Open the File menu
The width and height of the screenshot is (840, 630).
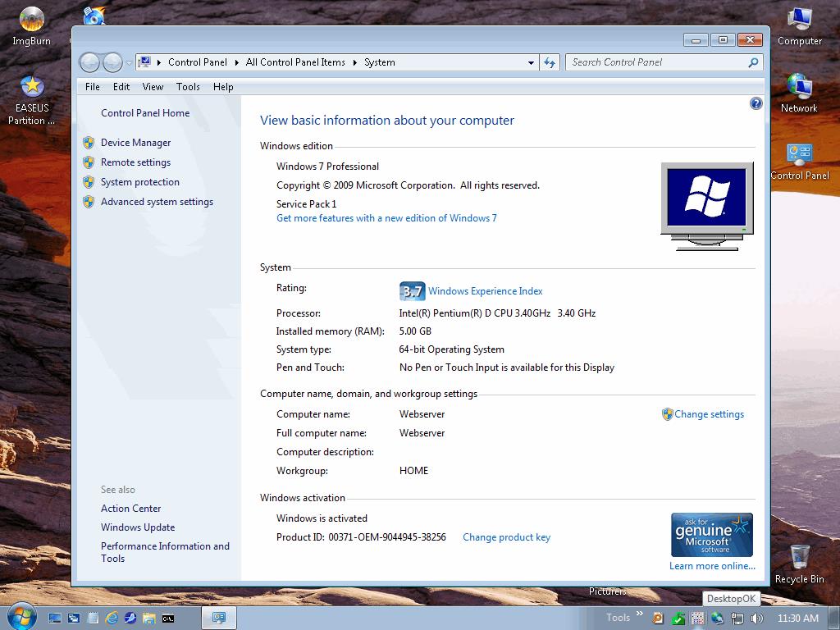pos(92,87)
